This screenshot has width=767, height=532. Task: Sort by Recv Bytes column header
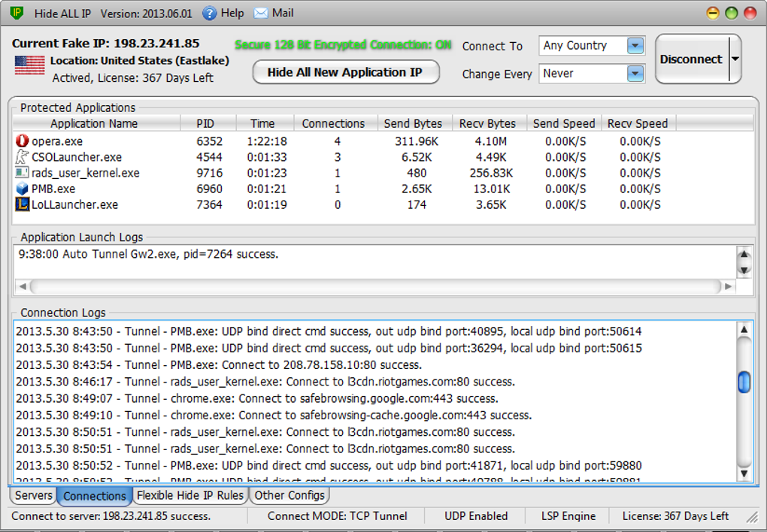pyautogui.click(x=490, y=123)
